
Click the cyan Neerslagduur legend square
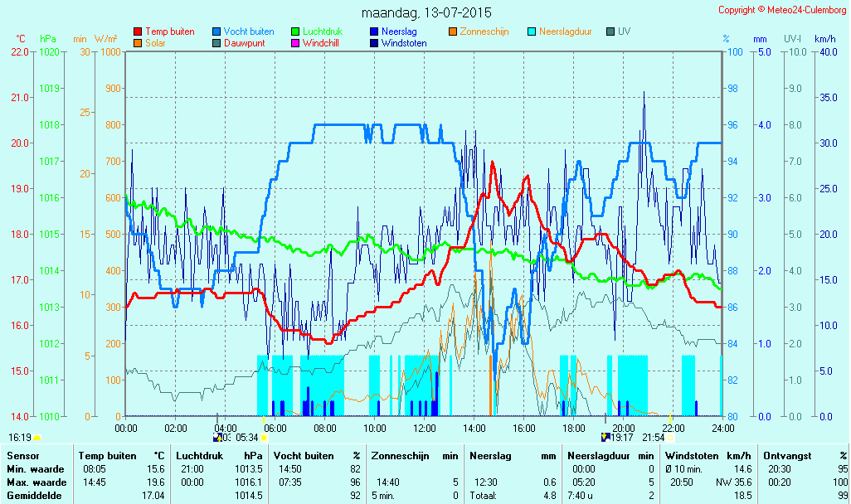(x=532, y=32)
